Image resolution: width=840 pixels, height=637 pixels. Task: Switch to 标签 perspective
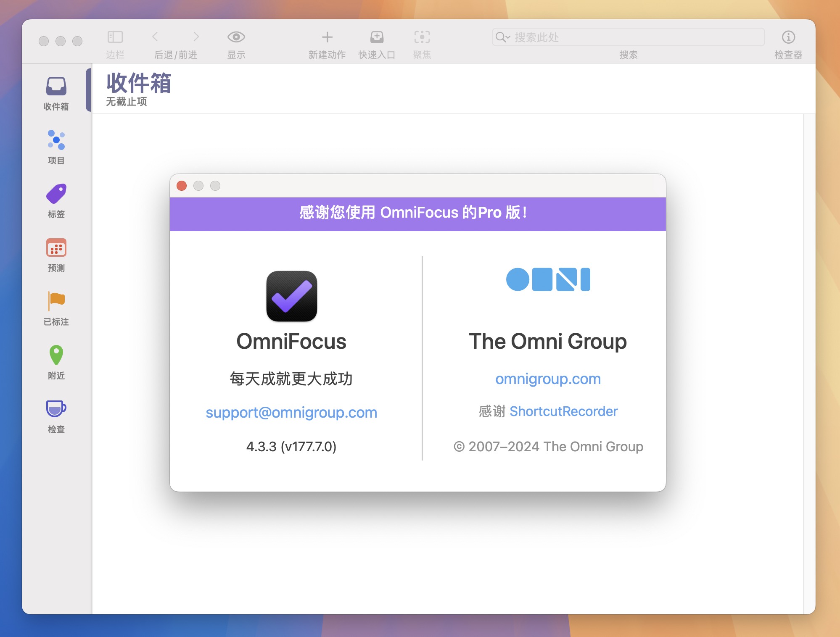point(56,201)
